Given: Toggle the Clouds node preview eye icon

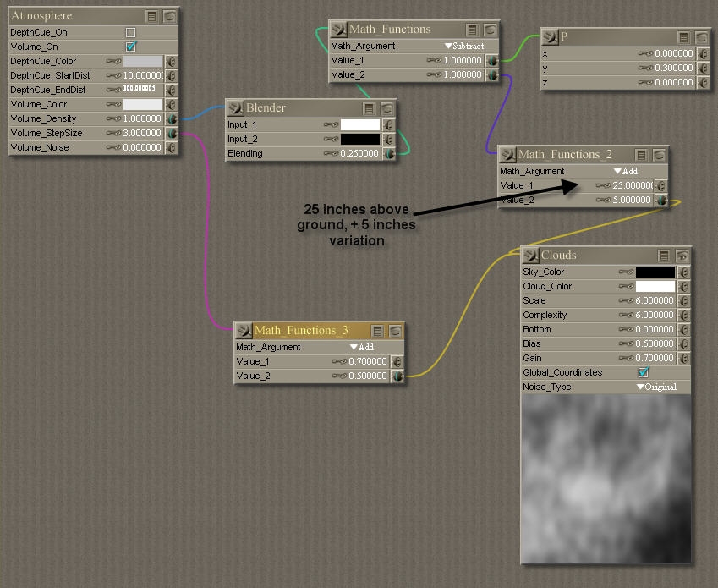Looking at the screenshot, I should coord(682,256).
